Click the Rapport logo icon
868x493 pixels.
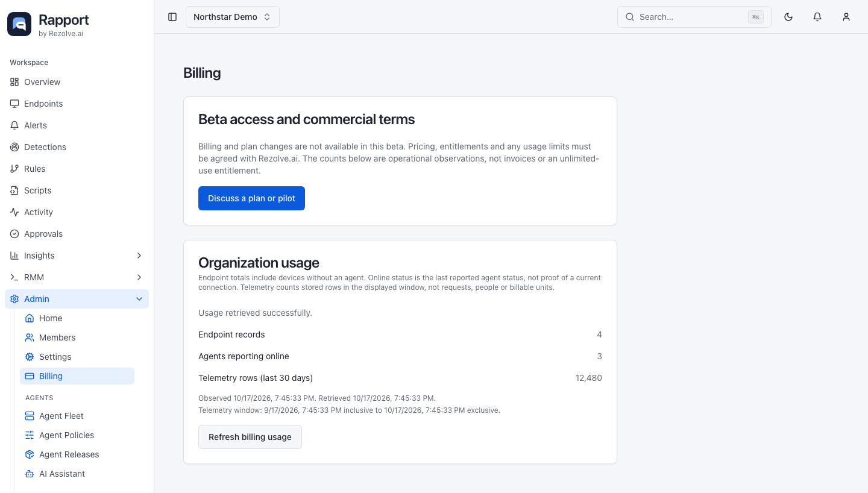[19, 24]
